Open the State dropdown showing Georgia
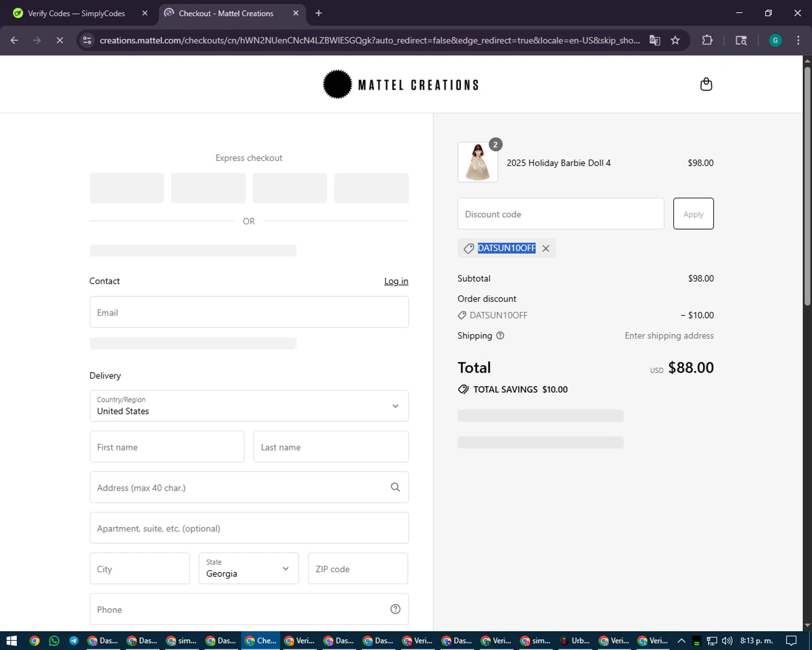Screen dimensions: 812x650 [x=249, y=568]
